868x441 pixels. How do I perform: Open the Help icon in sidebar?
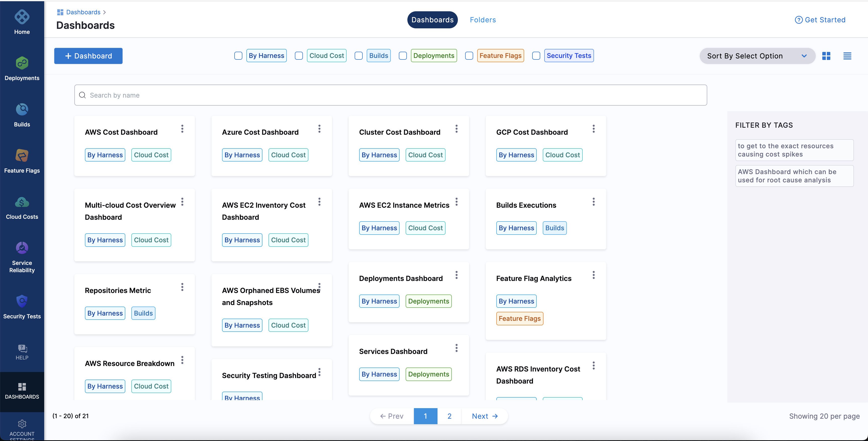[22, 352]
